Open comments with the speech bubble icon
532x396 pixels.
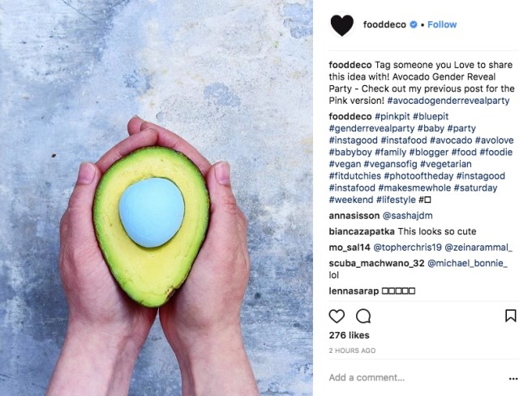click(x=363, y=316)
